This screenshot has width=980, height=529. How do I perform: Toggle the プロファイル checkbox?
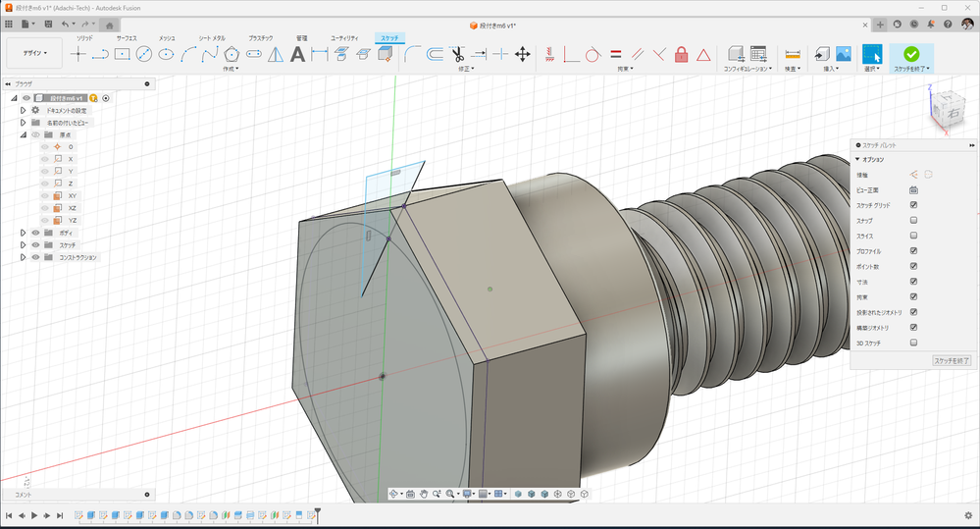click(913, 250)
